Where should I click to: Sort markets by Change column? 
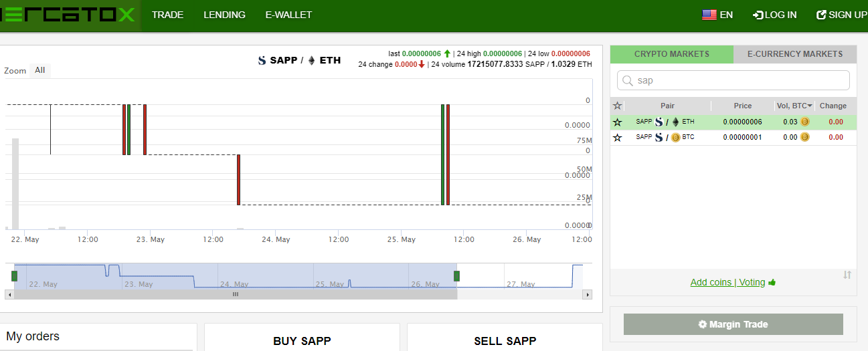833,106
